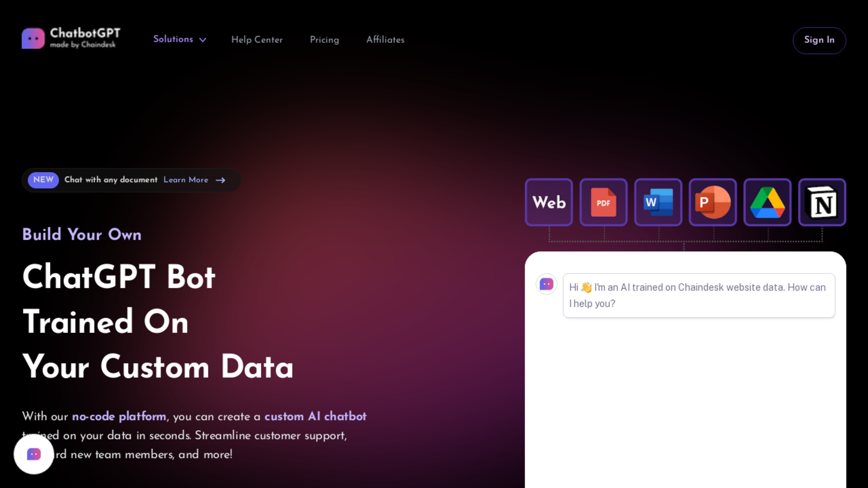Image resolution: width=868 pixels, height=488 pixels.
Task: Click the 'custom AI chatbot' highlighted text
Action: (315, 417)
